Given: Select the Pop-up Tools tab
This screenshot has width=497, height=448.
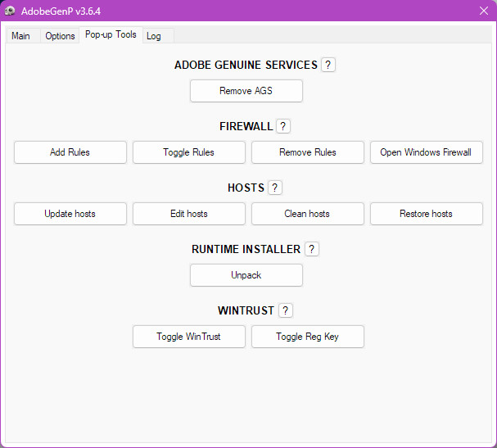Looking at the screenshot, I should click(x=111, y=34).
